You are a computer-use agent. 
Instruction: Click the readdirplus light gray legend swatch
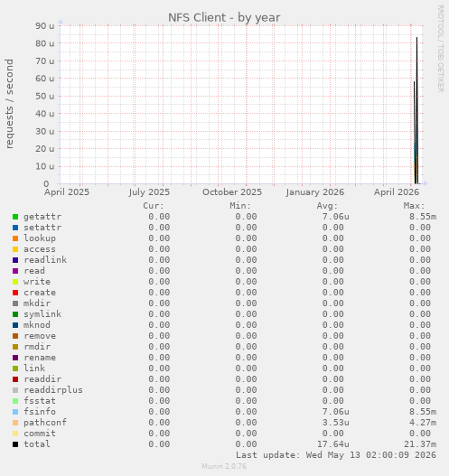pos(15,390)
